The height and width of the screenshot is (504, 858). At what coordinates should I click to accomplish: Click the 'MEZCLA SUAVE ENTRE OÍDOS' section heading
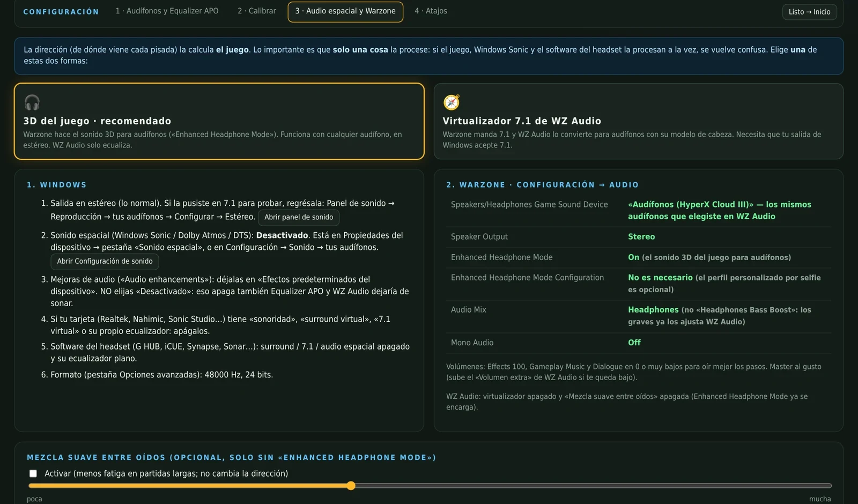click(231, 458)
